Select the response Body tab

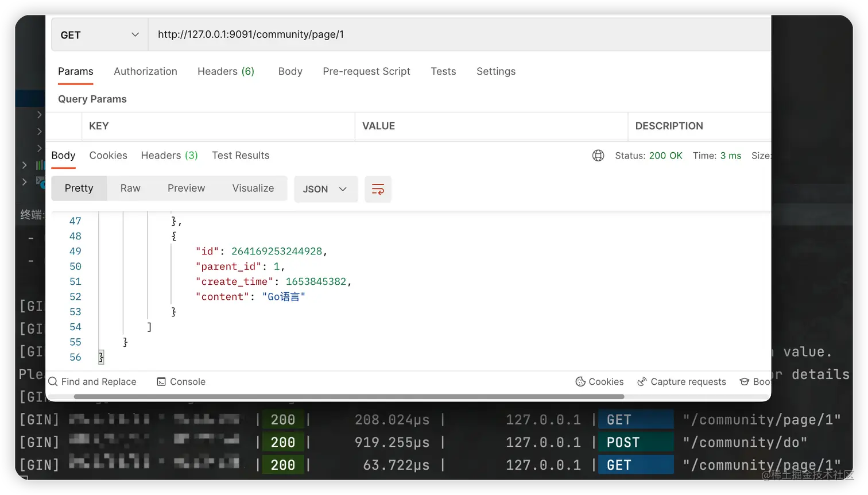click(x=63, y=156)
